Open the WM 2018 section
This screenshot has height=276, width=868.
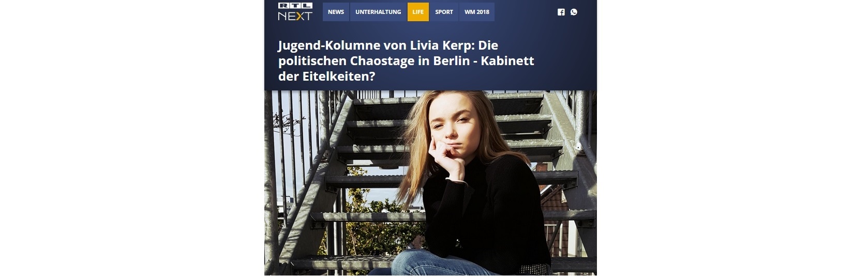point(477,12)
